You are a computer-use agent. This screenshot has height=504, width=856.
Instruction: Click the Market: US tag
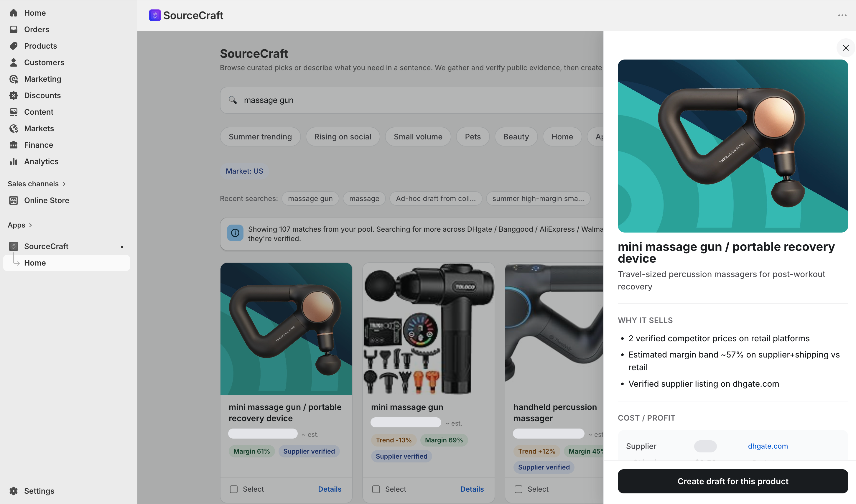[x=244, y=171]
